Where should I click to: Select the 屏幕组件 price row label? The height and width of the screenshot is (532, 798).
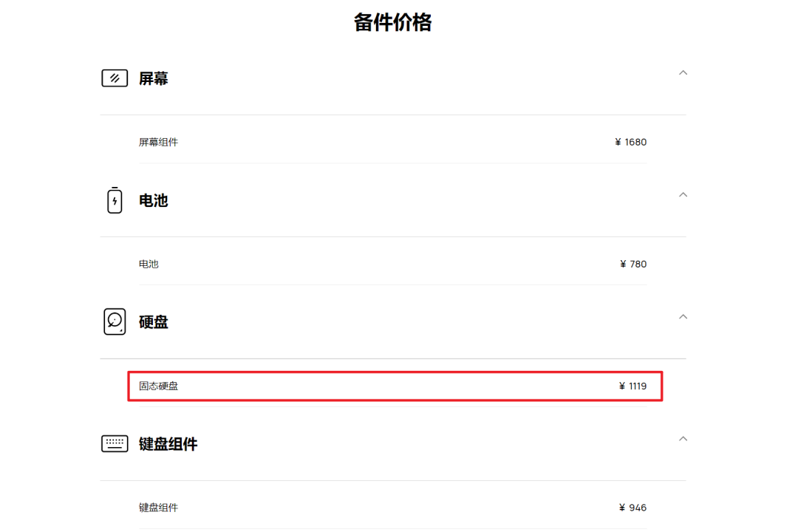pos(158,142)
